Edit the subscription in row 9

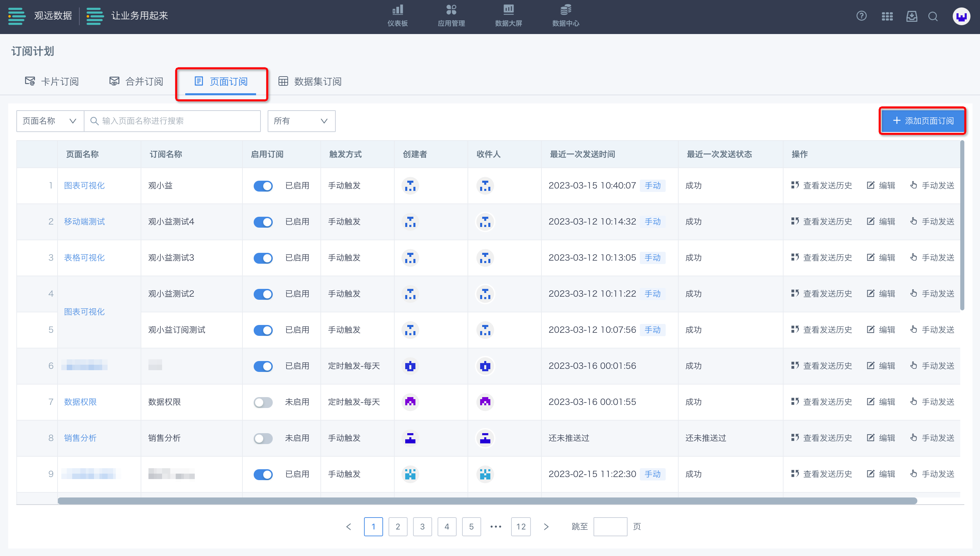[881, 474]
